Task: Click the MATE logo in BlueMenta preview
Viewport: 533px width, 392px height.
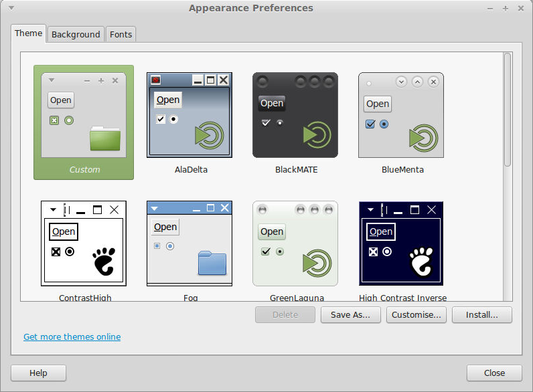Action: pos(424,138)
